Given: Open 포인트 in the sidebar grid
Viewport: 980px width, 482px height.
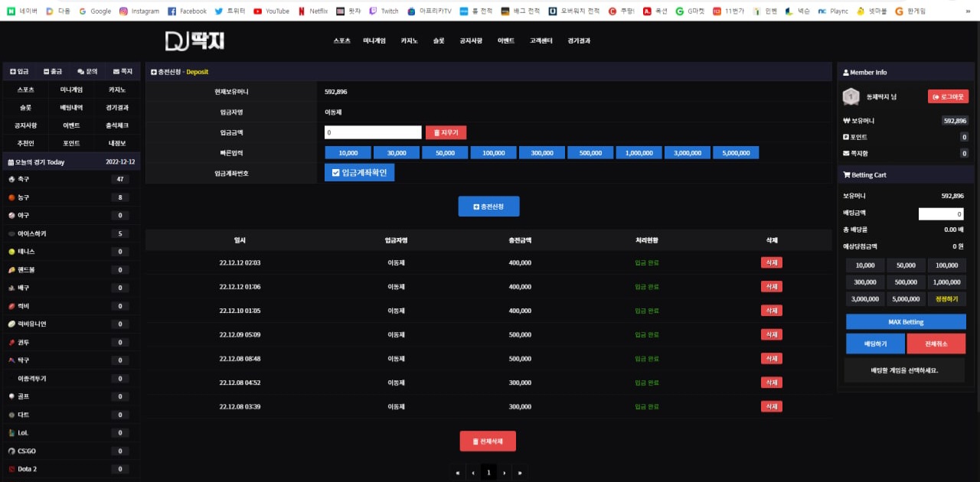Looking at the screenshot, I should coord(71,143).
